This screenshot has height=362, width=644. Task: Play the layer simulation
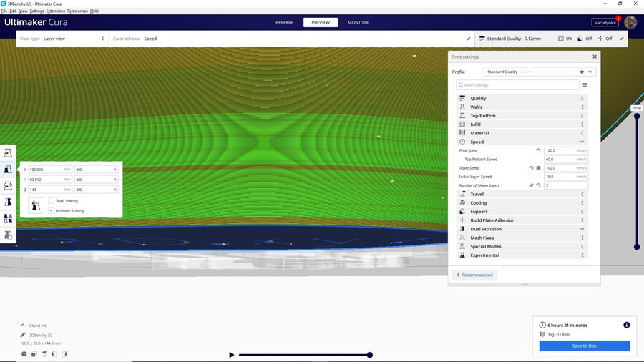coord(231,355)
